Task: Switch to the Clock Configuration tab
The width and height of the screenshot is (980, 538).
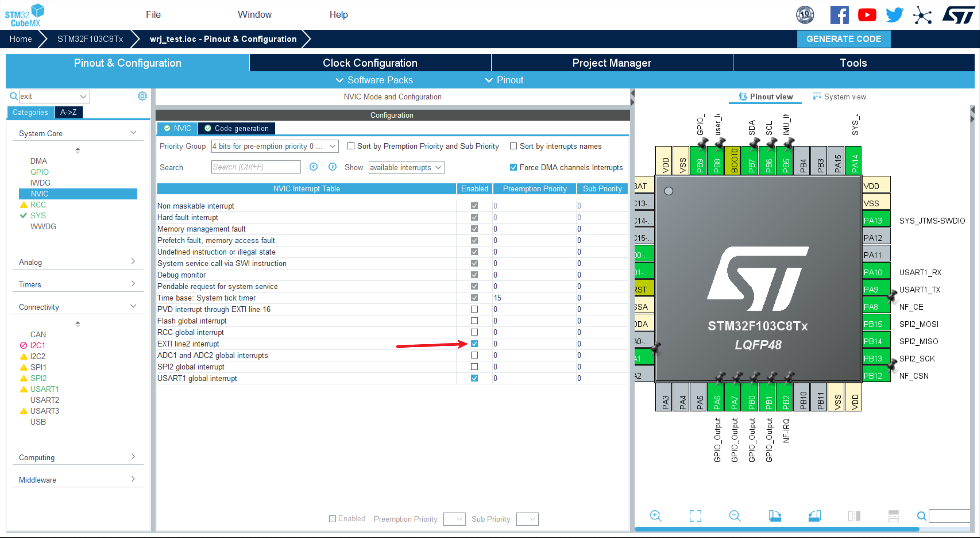Action: click(x=370, y=62)
